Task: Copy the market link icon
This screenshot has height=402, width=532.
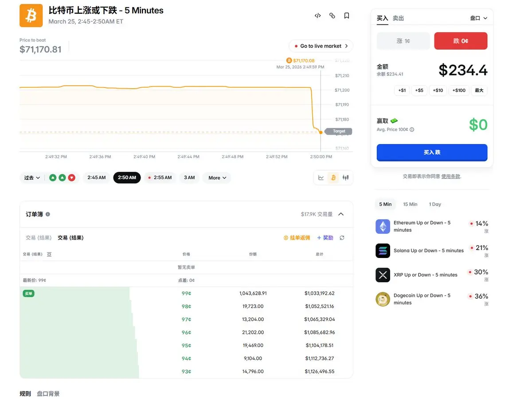Action: point(332,16)
